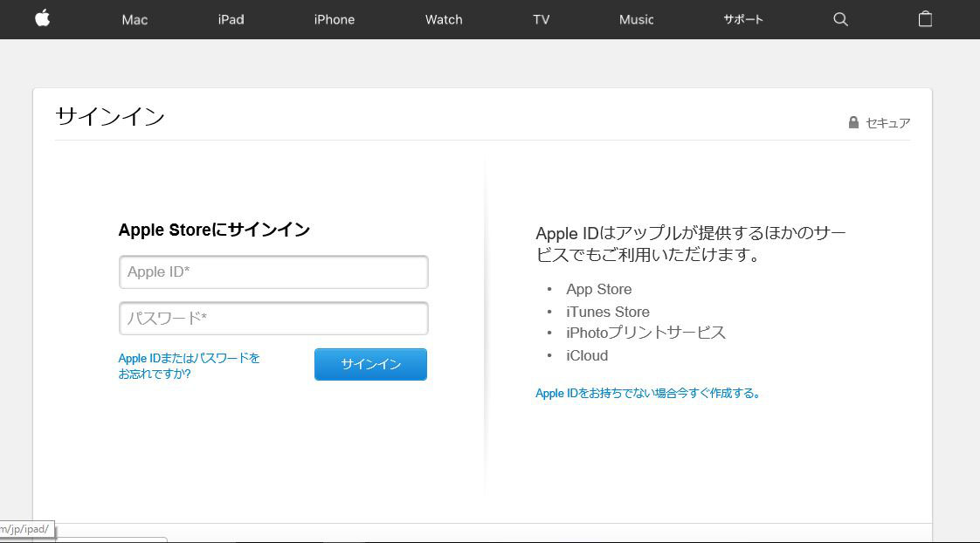Image resolution: width=980 pixels, height=543 pixels.
Task: Focus the パスワード input field
Action: (273, 318)
